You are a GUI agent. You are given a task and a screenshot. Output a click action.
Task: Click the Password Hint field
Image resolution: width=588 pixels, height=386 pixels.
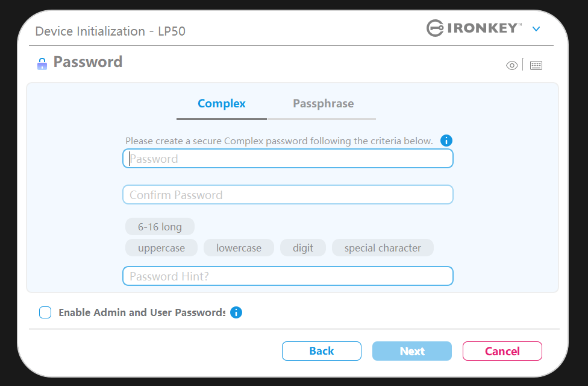(288, 276)
